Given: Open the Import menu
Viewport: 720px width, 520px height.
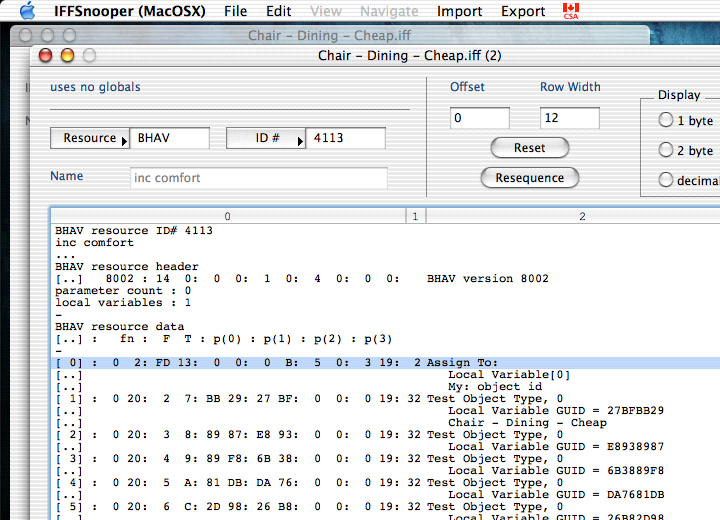Looking at the screenshot, I should pos(459,11).
